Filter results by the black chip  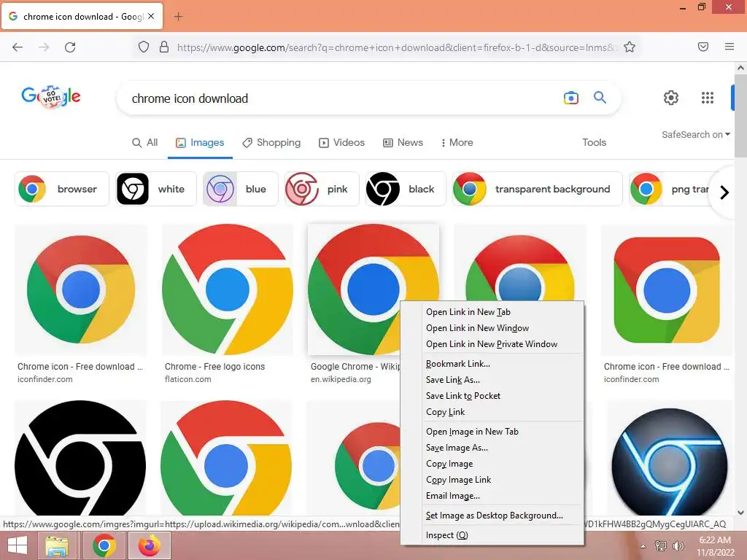[406, 189]
